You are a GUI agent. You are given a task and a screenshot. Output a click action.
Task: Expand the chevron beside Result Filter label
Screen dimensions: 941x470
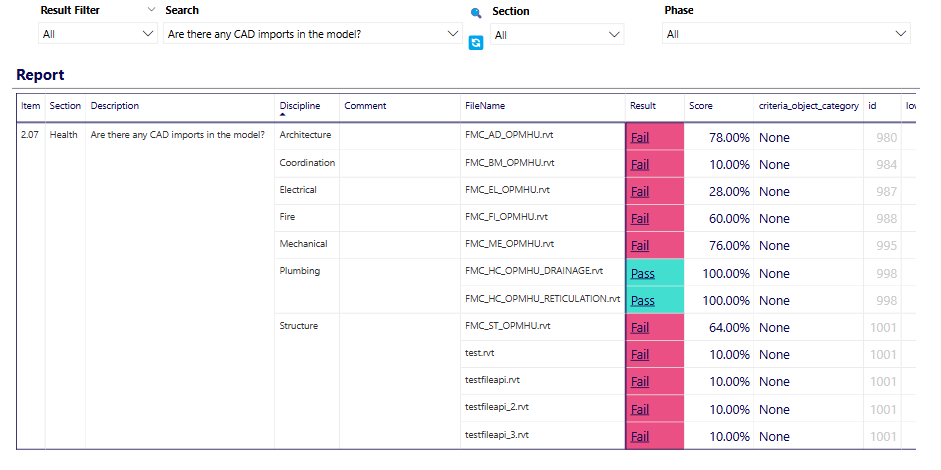(x=152, y=10)
